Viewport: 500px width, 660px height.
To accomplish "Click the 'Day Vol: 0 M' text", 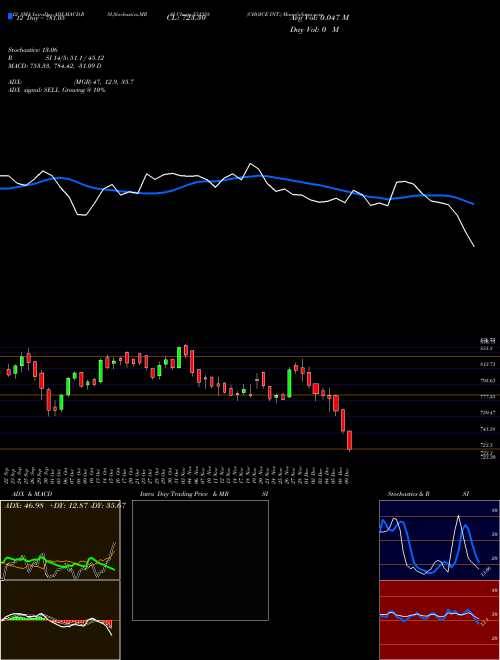I will point(314,30).
